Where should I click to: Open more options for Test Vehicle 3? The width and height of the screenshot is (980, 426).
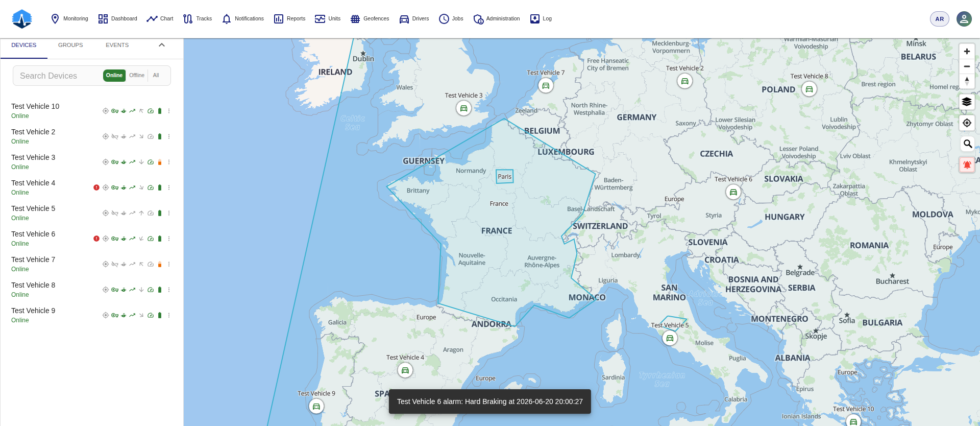[x=169, y=162]
